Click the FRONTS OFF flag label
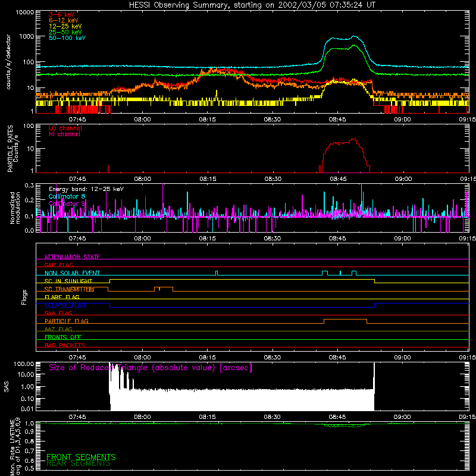 (63, 337)
